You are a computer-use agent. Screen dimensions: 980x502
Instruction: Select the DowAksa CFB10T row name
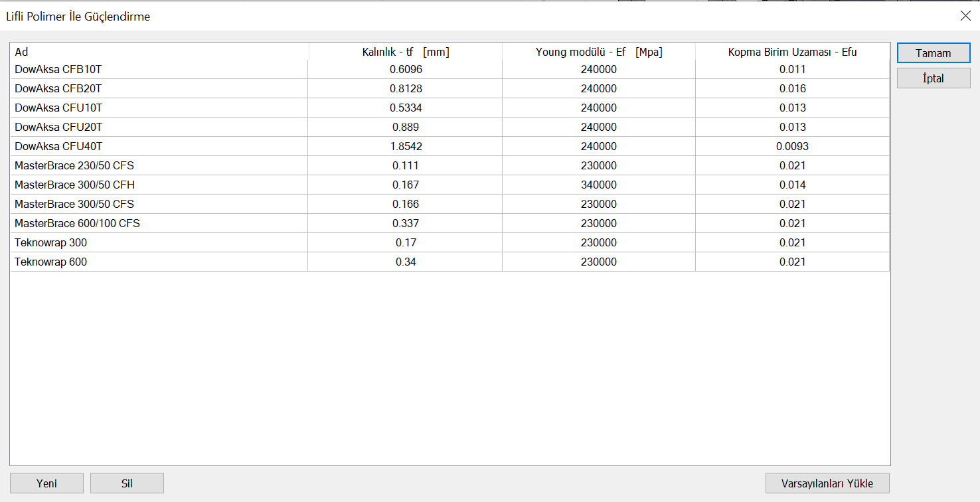[58, 69]
